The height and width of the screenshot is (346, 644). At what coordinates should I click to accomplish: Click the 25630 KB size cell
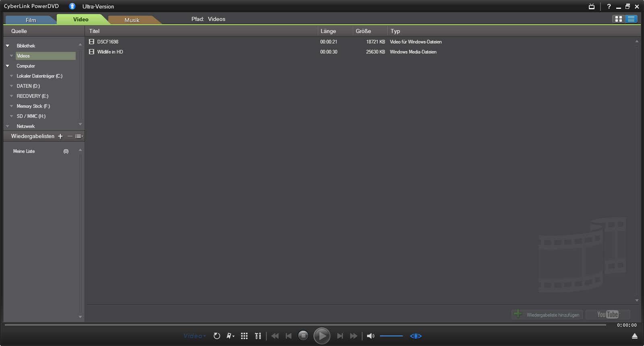(x=376, y=52)
